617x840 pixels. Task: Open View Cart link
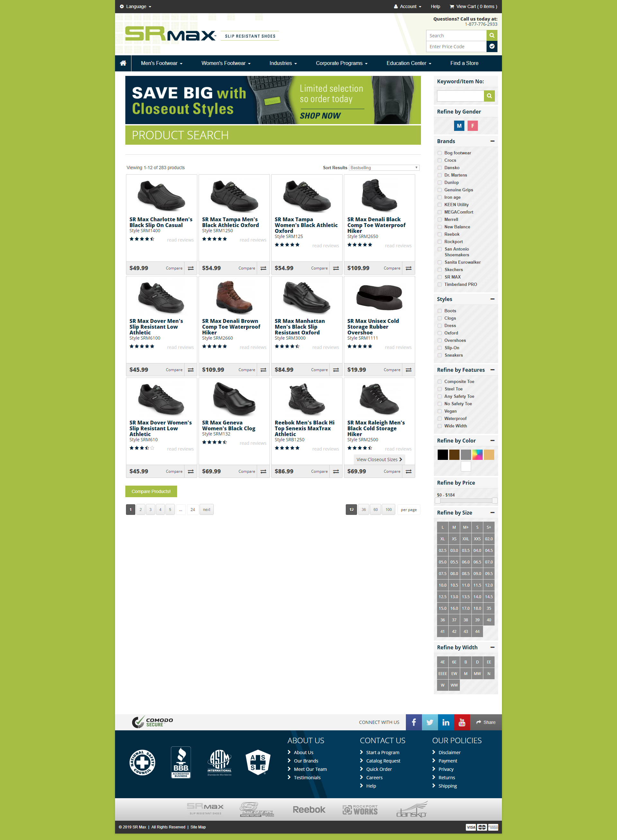coord(473,6)
